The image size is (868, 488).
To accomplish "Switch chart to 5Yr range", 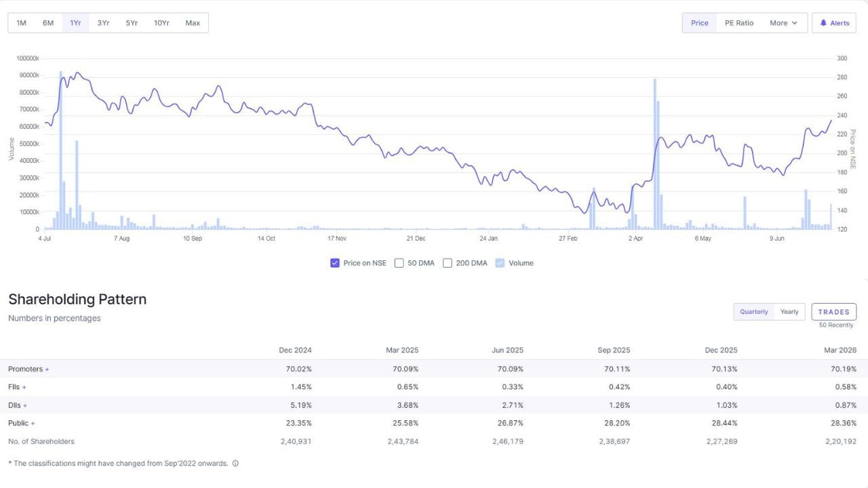I will [132, 23].
